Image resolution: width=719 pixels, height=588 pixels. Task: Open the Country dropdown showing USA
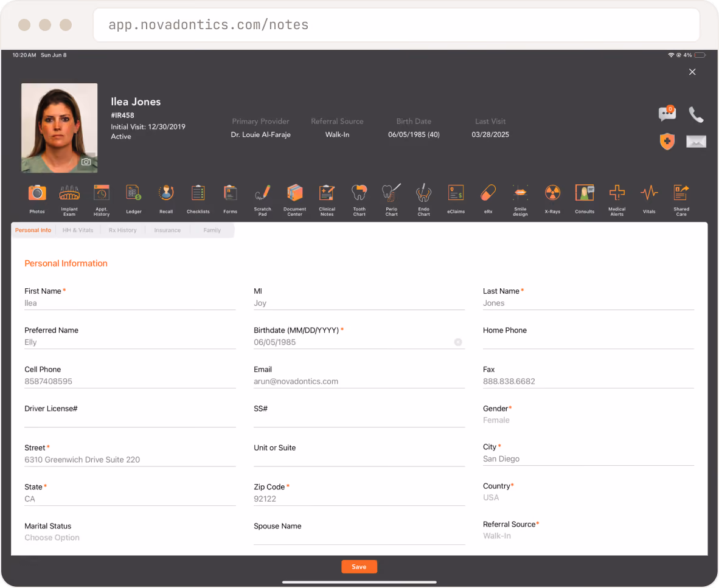point(588,498)
